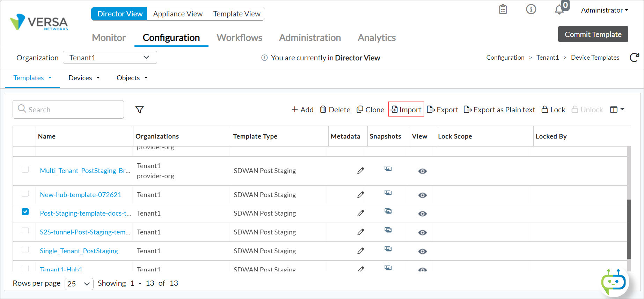Open the clipboard tasks icon
This screenshot has width=644, height=299.
tap(503, 9)
